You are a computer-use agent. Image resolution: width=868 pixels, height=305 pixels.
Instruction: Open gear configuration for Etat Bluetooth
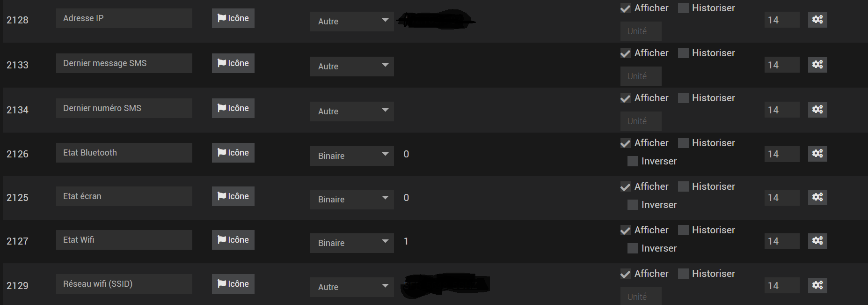tap(817, 154)
